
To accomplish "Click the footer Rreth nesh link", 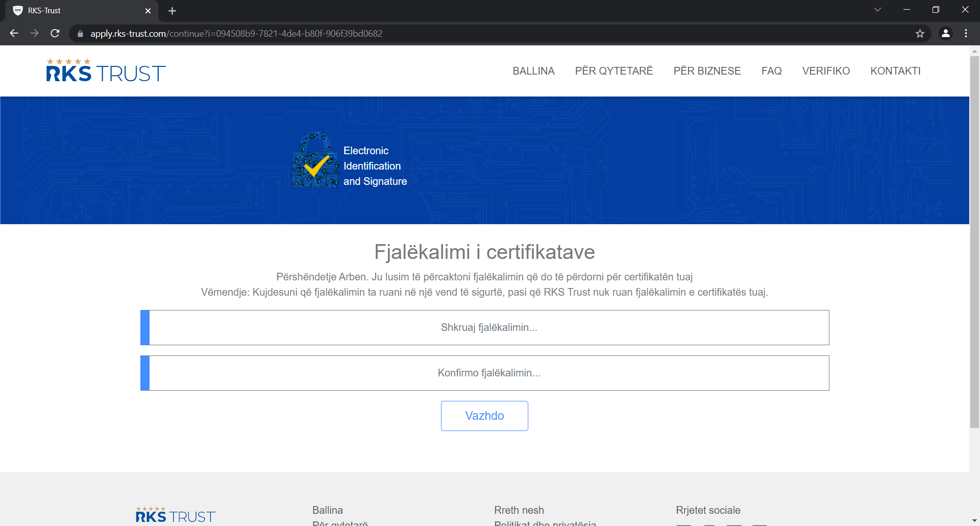I will (519, 510).
